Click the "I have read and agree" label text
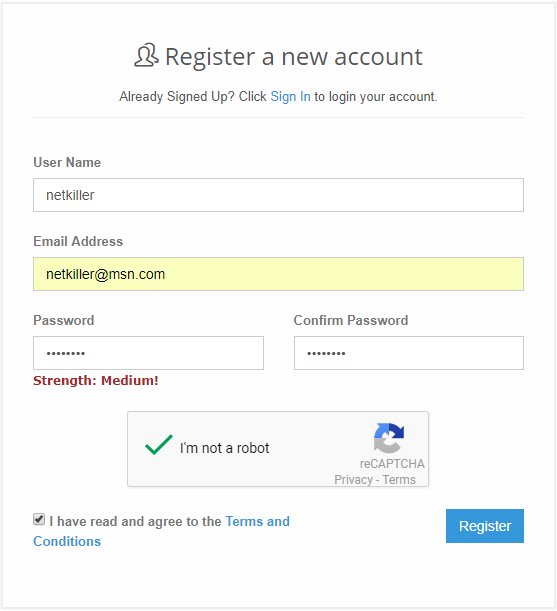This screenshot has height=611, width=557. [x=135, y=521]
